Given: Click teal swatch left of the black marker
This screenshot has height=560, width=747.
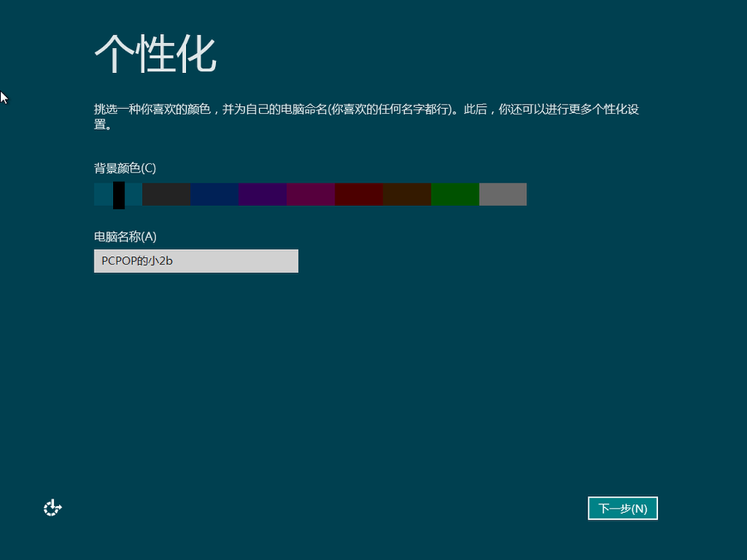Looking at the screenshot, I should pos(103,194).
